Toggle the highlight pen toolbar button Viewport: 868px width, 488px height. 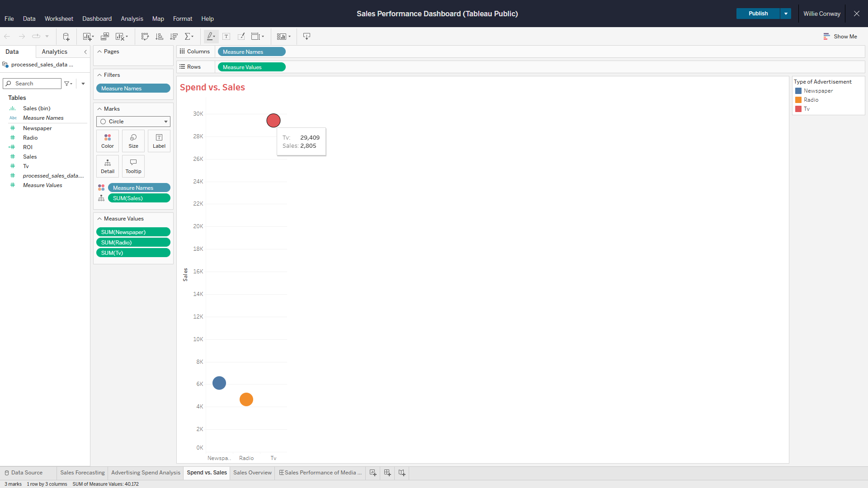point(210,37)
